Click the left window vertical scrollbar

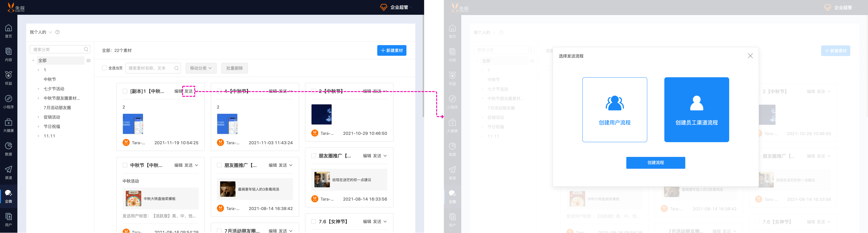(423, 66)
